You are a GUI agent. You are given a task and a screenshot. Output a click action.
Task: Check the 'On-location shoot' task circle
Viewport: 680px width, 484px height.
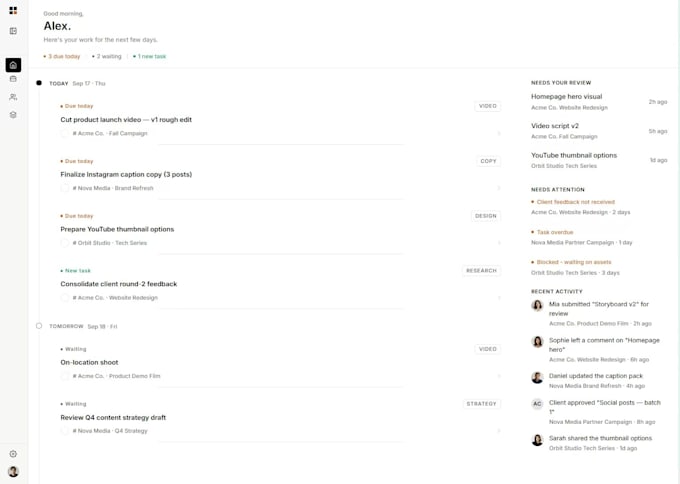(65, 376)
